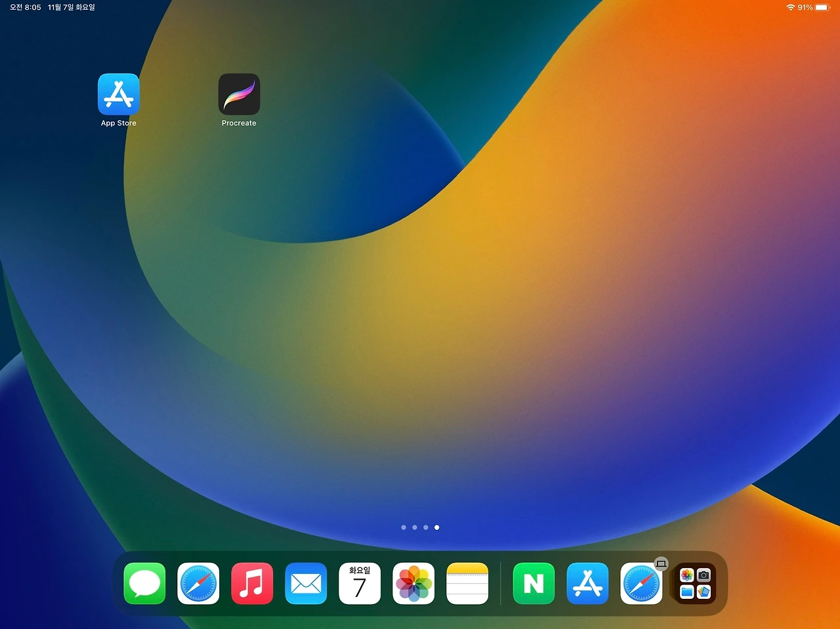This screenshot has width=840, height=629.
Task: Jump to the third home screen page dot
Action: 426,527
